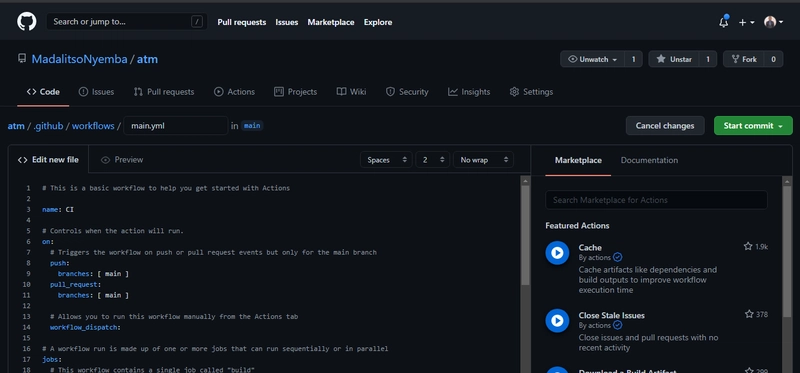Open the notifications bell icon

723,22
